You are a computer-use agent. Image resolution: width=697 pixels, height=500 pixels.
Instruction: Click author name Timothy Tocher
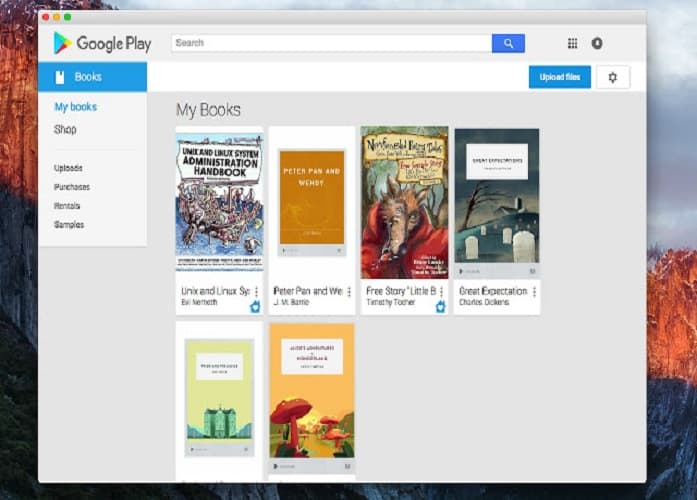pos(390,302)
